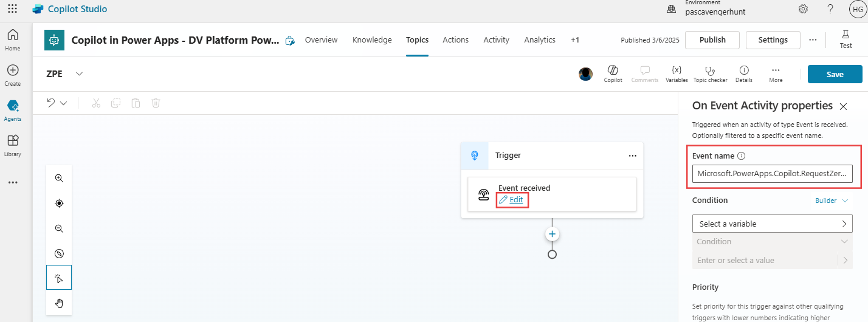
Task: Show the +1 overflow tab
Action: [575, 39]
